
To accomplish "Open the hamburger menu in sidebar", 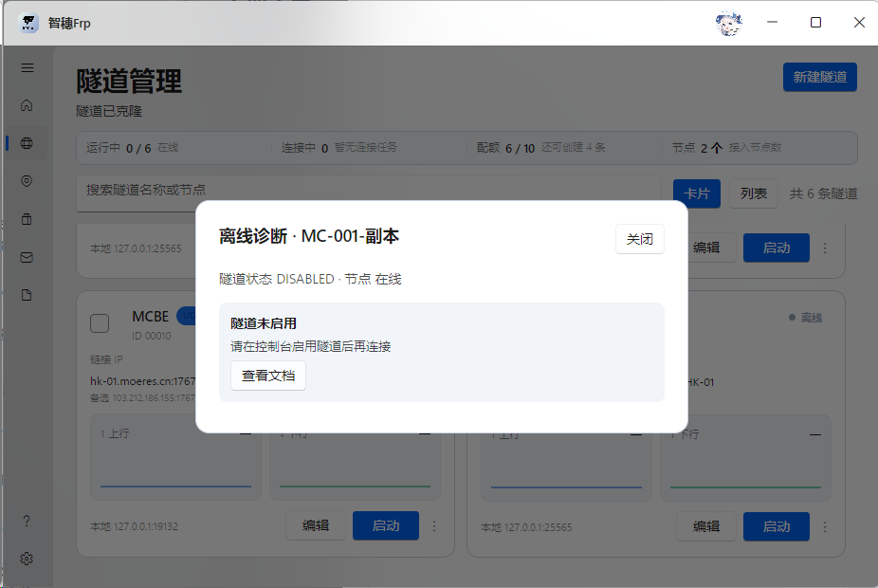I will 27,67.
